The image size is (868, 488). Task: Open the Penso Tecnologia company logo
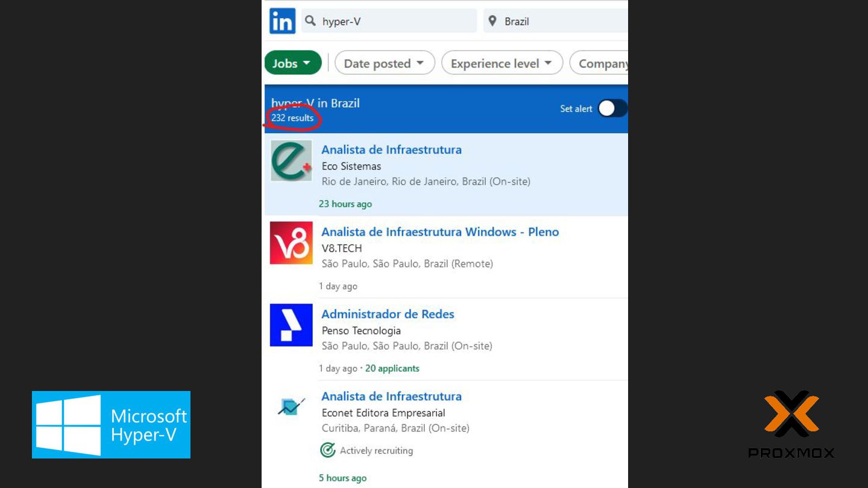tap(291, 325)
